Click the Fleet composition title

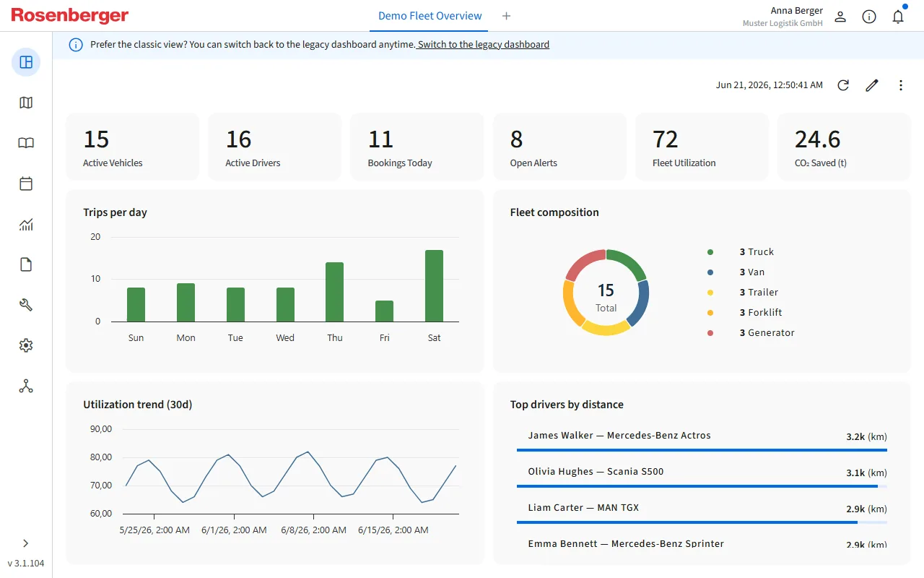[554, 212]
